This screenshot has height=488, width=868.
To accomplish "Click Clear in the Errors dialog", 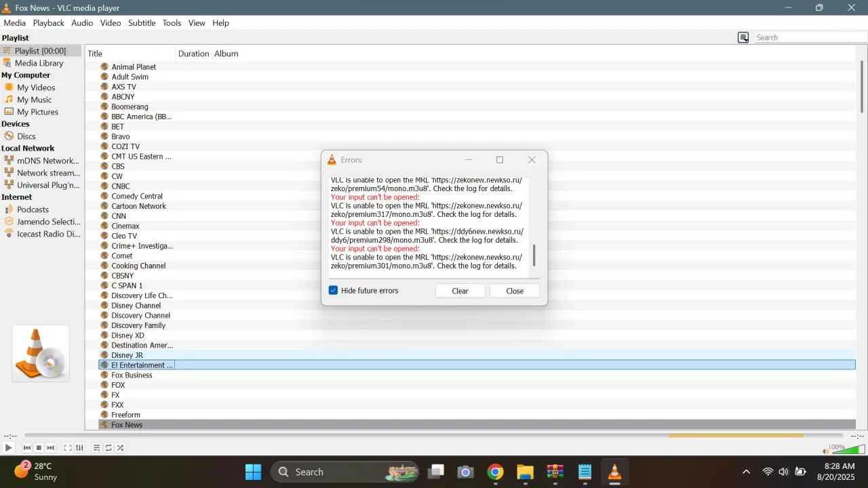I will [x=460, y=291].
